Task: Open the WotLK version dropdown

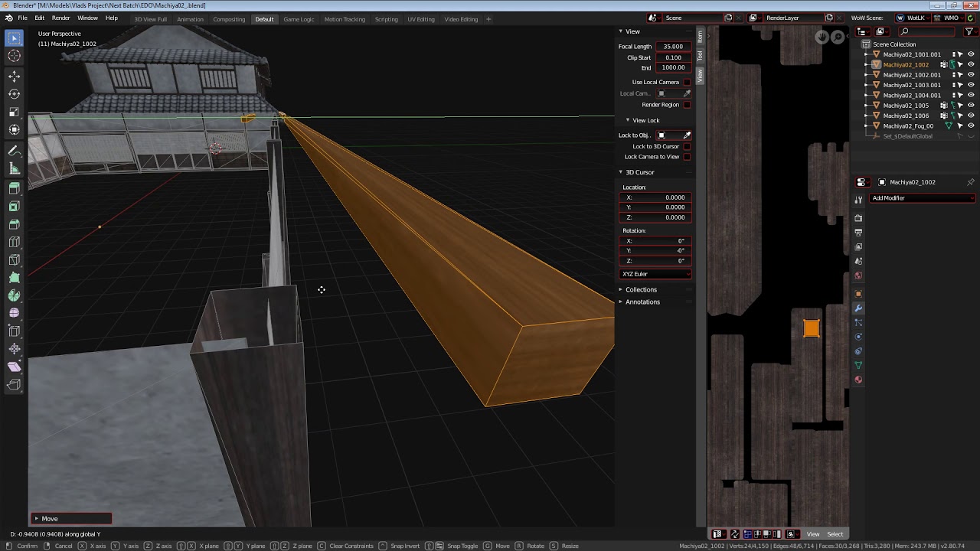Action: (x=914, y=18)
